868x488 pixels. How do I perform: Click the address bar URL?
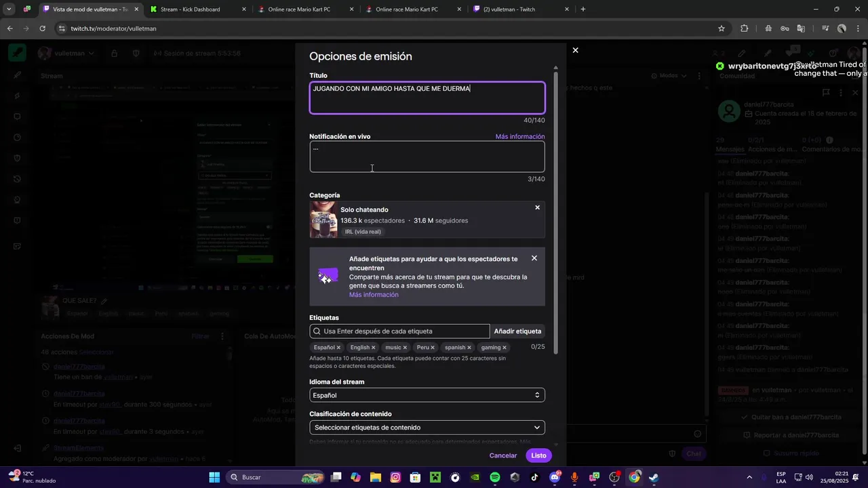[113, 28]
